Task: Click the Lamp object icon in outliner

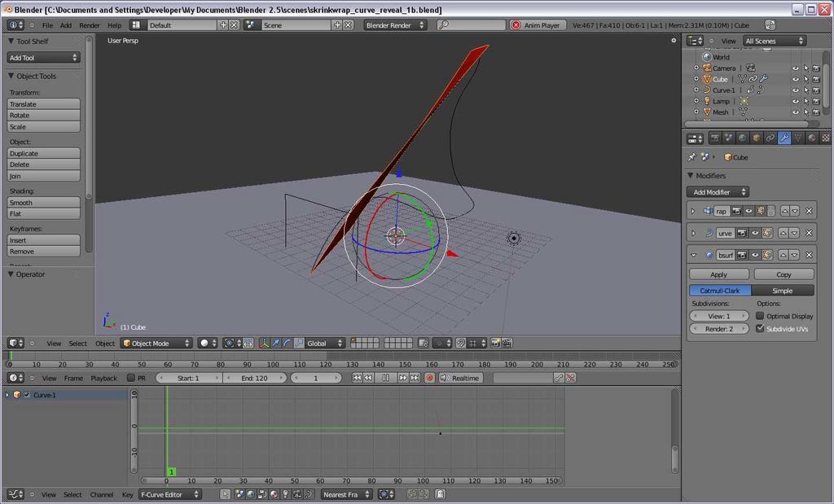Action: coord(707,100)
